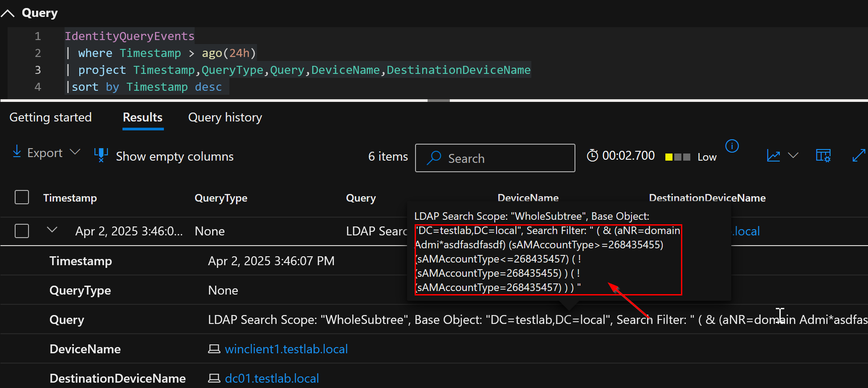Click the '6 items' result count
The image size is (868, 388).
pyautogui.click(x=388, y=157)
